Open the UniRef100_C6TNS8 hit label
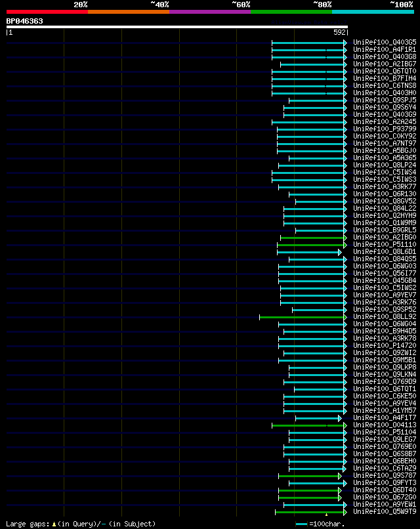 385,86
